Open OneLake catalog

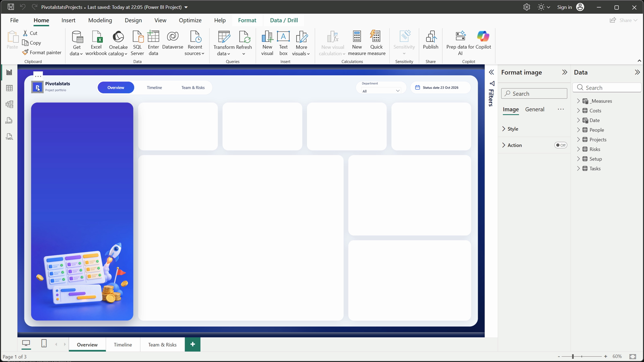pos(118,43)
